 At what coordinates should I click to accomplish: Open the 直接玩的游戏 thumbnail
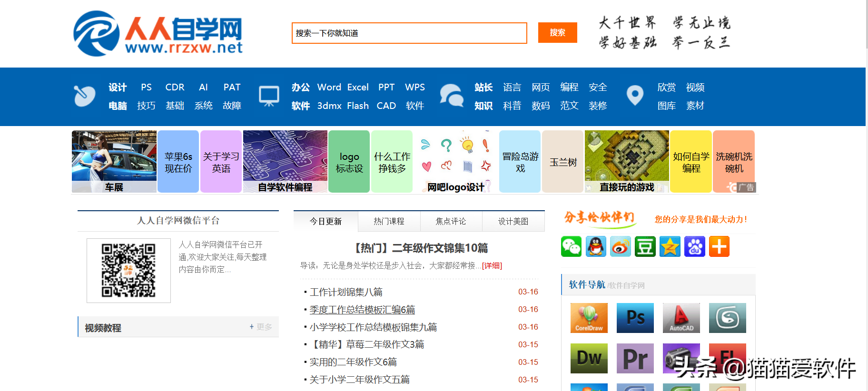click(x=627, y=161)
